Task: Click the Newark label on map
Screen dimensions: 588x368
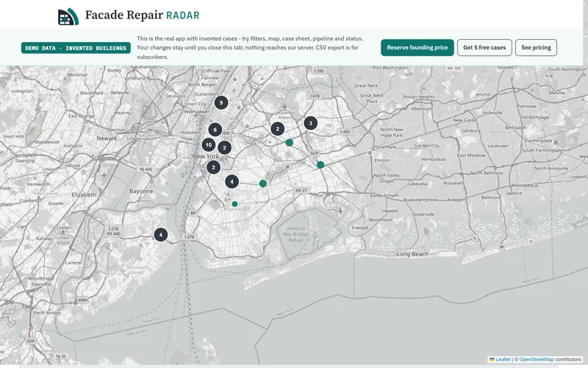Action: [x=107, y=138]
